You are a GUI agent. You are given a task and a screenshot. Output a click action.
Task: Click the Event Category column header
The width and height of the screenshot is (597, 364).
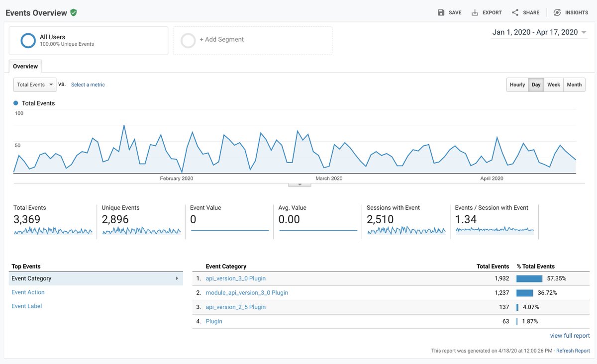[x=226, y=267]
